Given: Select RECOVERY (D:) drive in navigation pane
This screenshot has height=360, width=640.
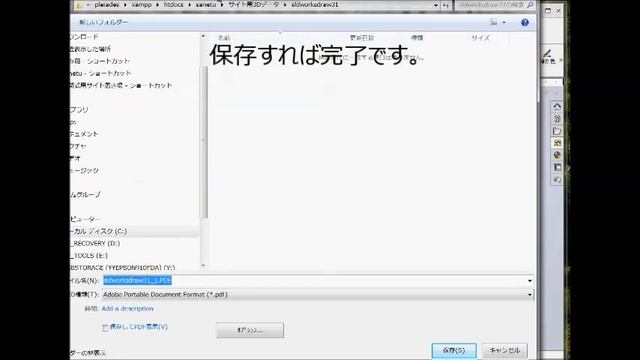Looking at the screenshot, I should point(95,244).
